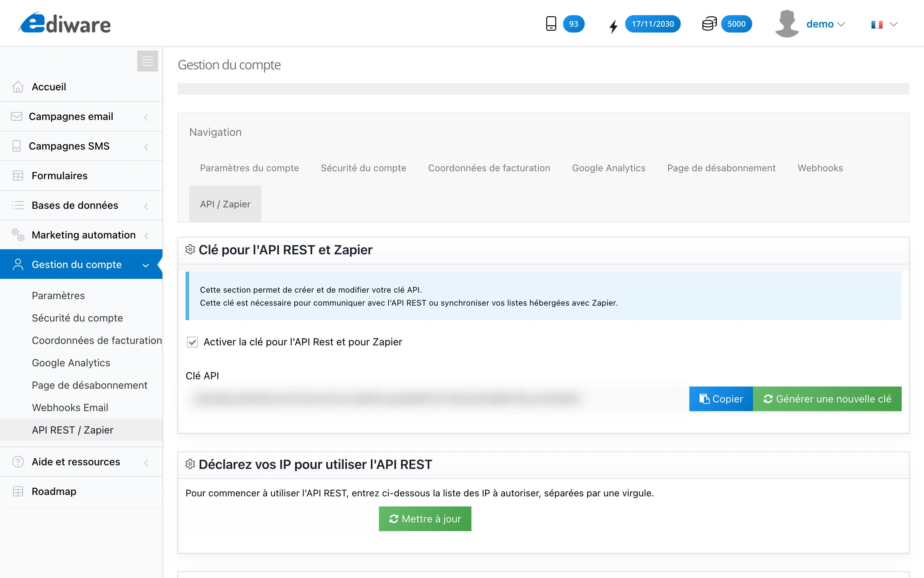This screenshot has height=578, width=924.
Task: Click the demo user avatar
Action: pos(787,24)
